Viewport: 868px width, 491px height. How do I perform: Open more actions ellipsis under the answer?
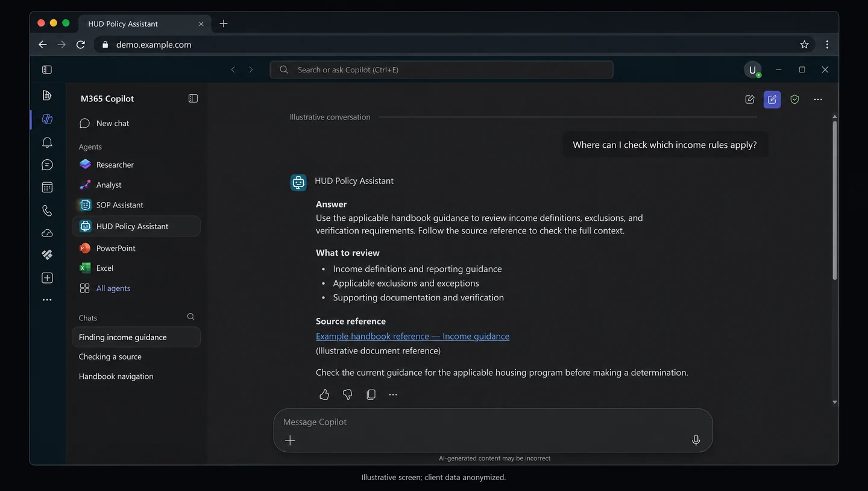point(393,394)
